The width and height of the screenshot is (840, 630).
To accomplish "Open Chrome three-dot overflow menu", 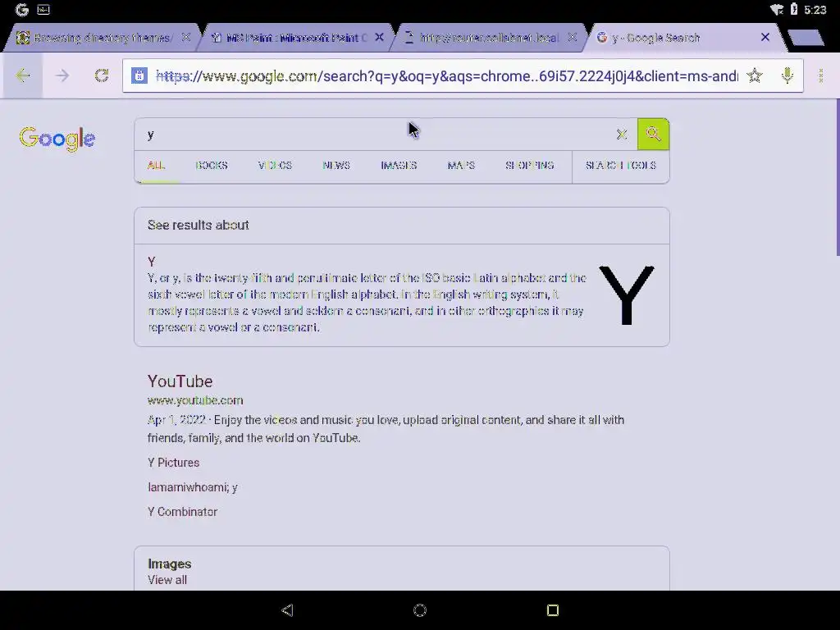I will (x=820, y=75).
